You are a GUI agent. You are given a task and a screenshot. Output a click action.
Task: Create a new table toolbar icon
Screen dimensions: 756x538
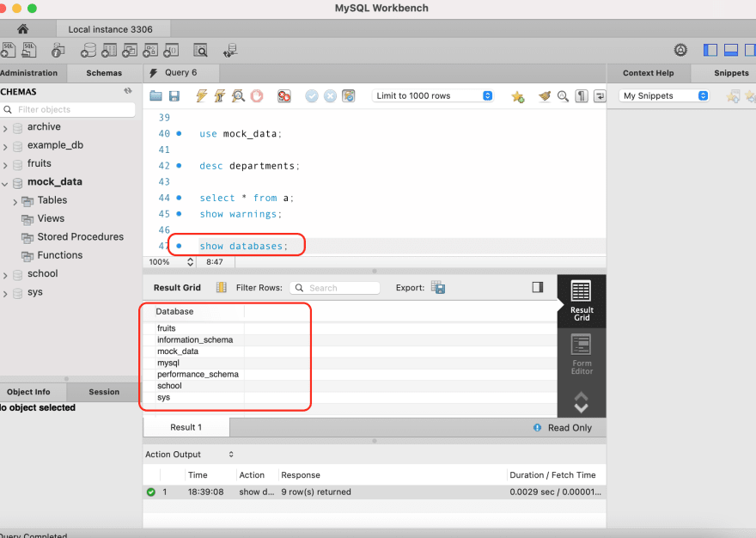(109, 50)
